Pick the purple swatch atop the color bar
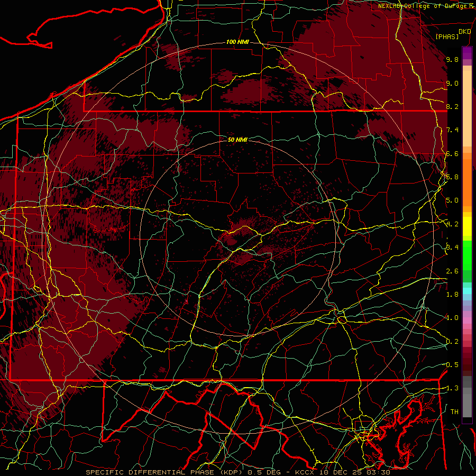Viewport: 476px width, 476px height. (467, 53)
